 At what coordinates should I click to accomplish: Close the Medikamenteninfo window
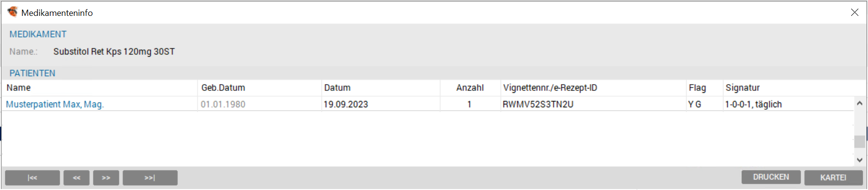tap(855, 13)
